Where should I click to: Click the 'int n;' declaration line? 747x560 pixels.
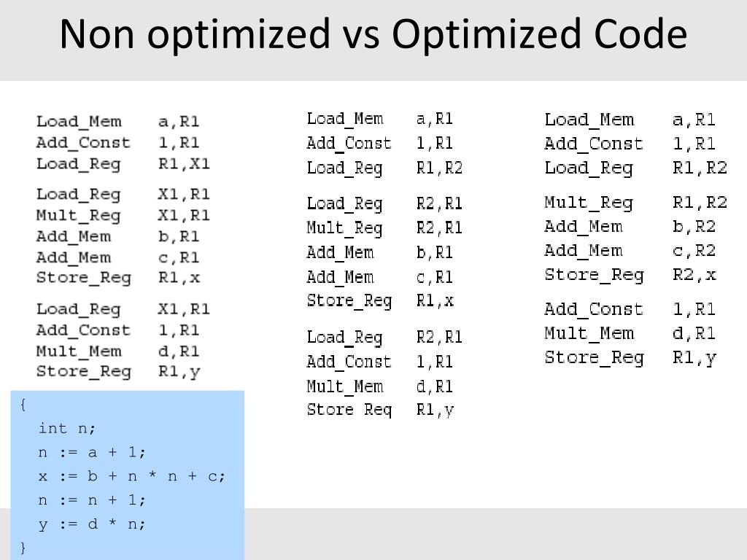click(x=67, y=428)
